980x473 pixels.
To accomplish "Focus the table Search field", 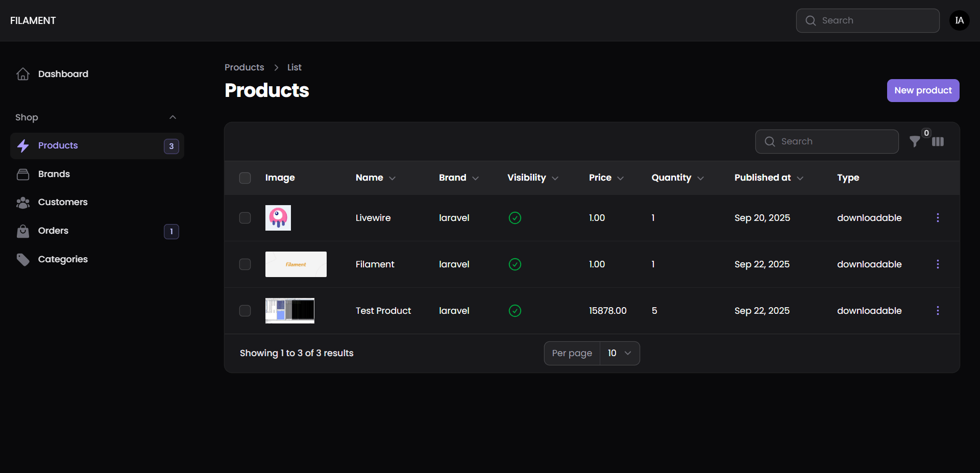I will tap(827, 141).
